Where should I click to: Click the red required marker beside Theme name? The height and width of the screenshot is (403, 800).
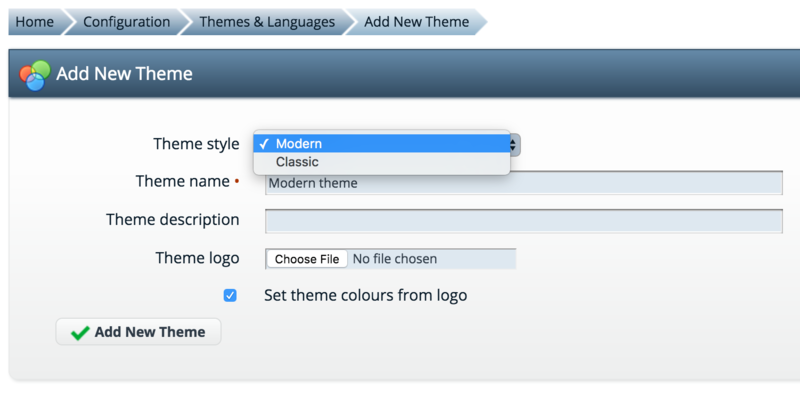(237, 181)
